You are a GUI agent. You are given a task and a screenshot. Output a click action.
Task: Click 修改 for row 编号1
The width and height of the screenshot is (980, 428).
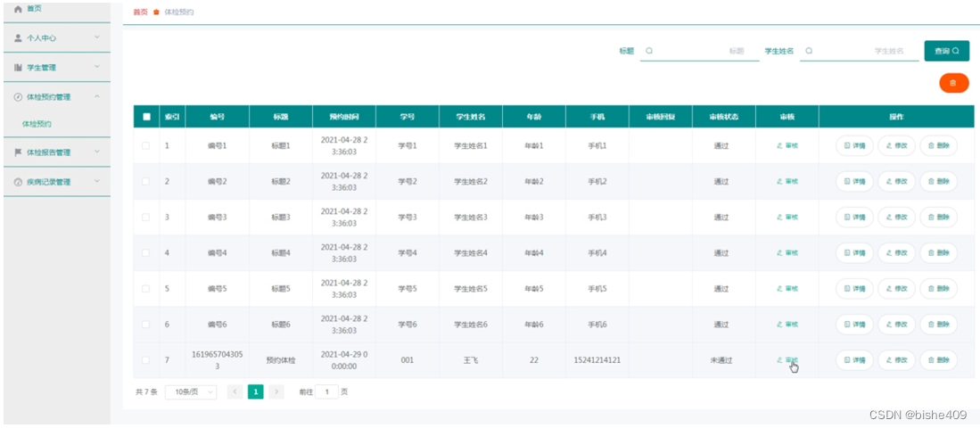[896, 145]
